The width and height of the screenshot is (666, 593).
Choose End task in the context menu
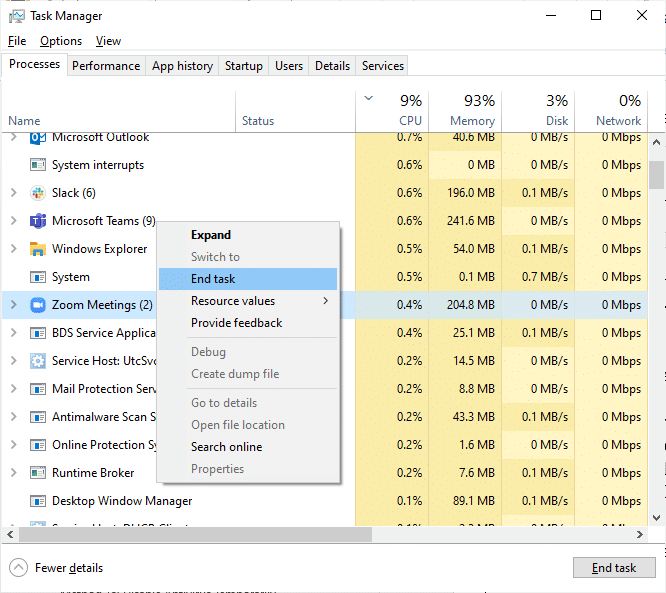point(213,279)
